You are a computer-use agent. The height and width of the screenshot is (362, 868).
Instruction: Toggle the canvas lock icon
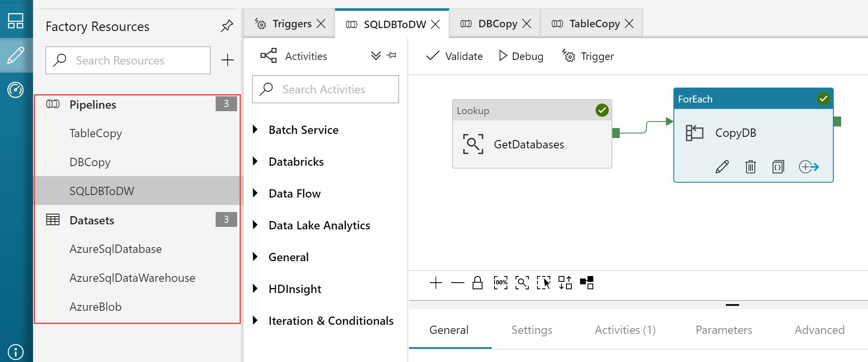478,283
